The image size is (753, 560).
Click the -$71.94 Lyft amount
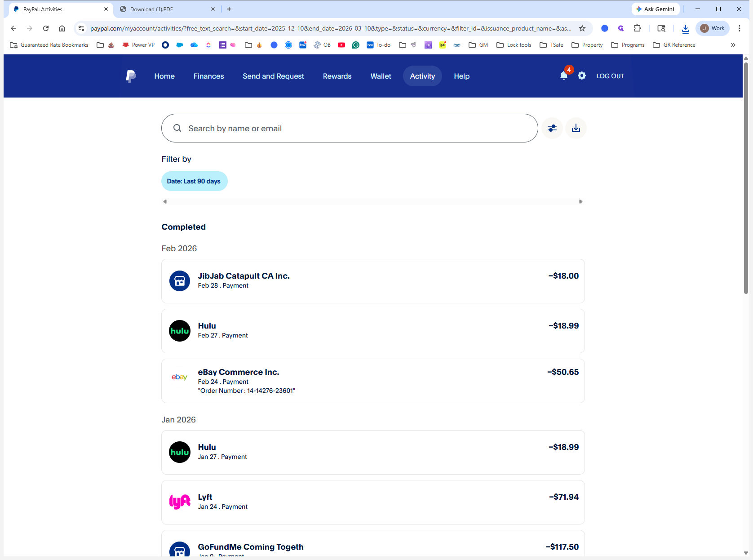(x=564, y=497)
